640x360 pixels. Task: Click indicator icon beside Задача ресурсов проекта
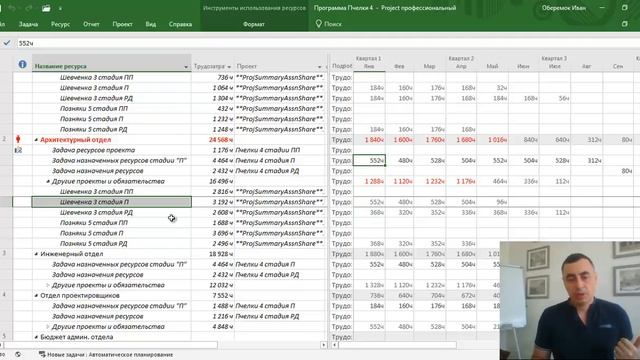18,150
